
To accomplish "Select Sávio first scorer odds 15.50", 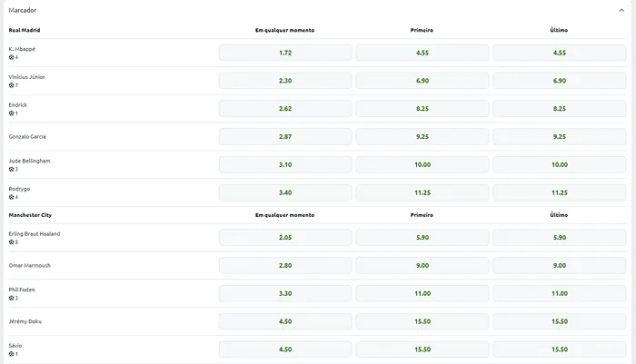I will point(422,349).
